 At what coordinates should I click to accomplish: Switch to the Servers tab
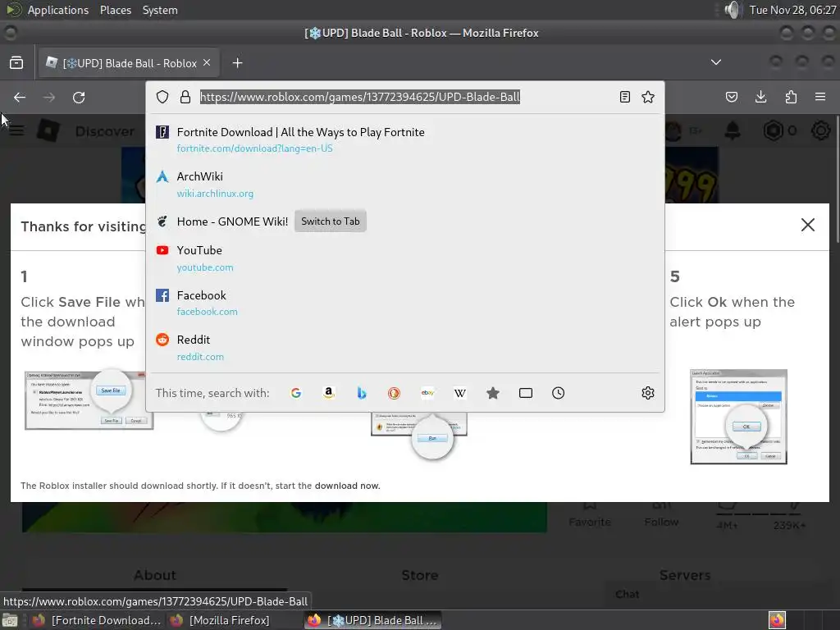[685, 575]
